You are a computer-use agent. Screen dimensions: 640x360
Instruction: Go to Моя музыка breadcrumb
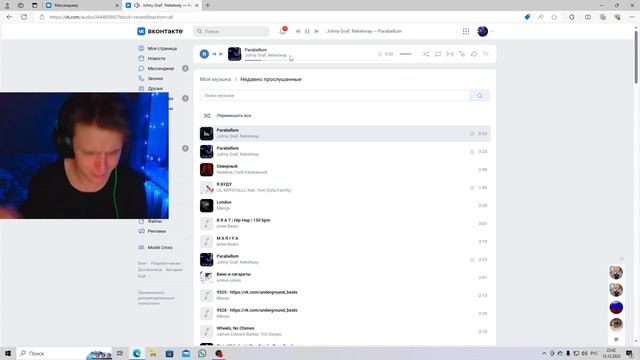click(215, 79)
